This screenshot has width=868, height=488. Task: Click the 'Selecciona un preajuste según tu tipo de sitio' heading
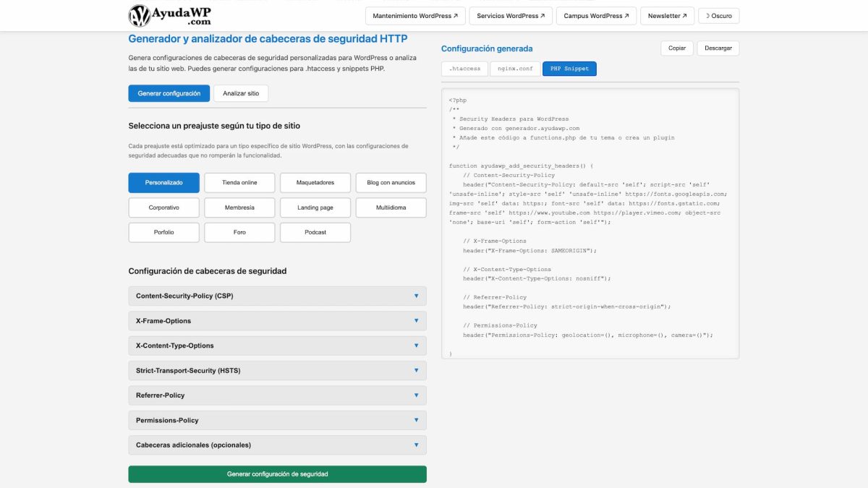214,126
